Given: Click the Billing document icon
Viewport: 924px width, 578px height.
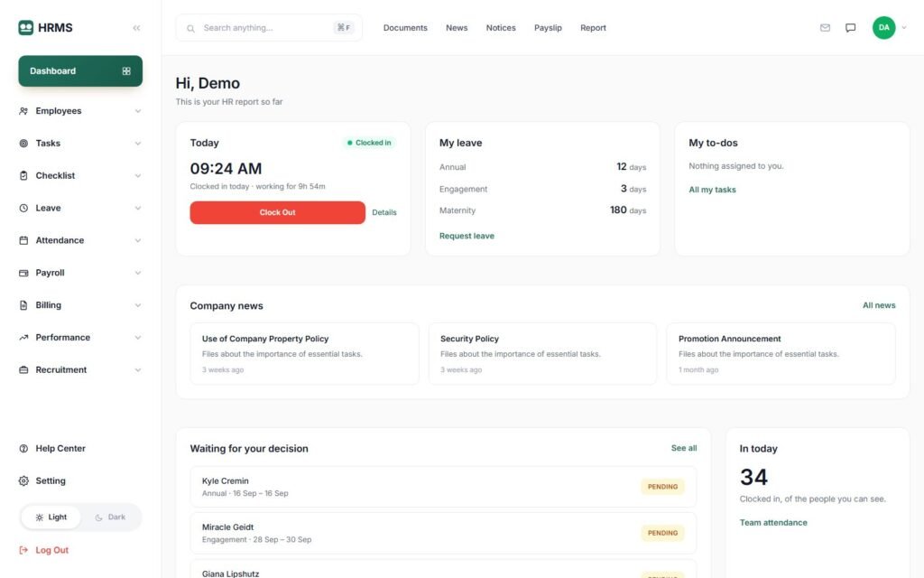Looking at the screenshot, I should pos(23,305).
